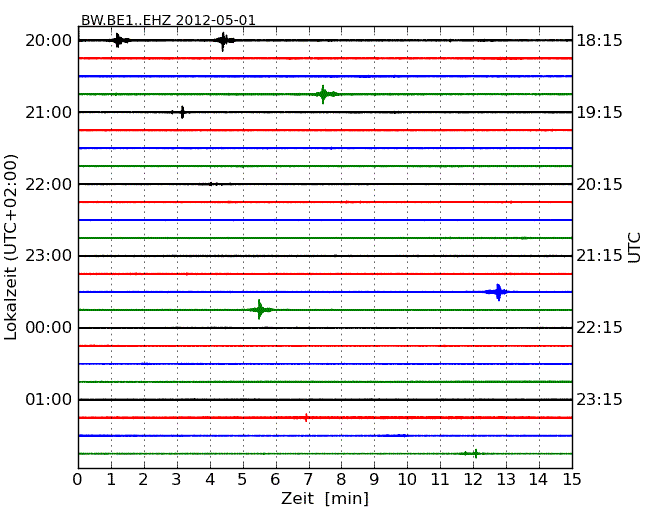Pick the red spike near minute 7
This screenshot has width=650, height=520.
pos(306,418)
